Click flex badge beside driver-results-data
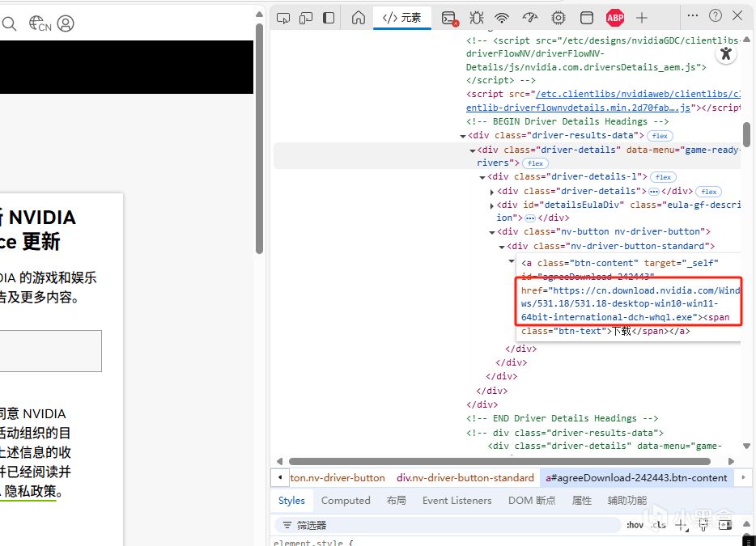Image resolution: width=756 pixels, height=546 pixels. [660, 136]
